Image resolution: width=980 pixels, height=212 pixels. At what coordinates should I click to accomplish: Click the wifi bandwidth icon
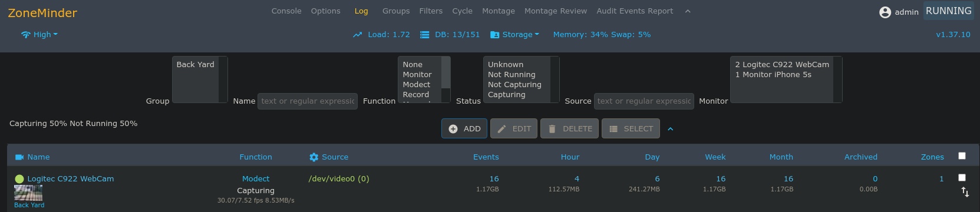point(25,35)
